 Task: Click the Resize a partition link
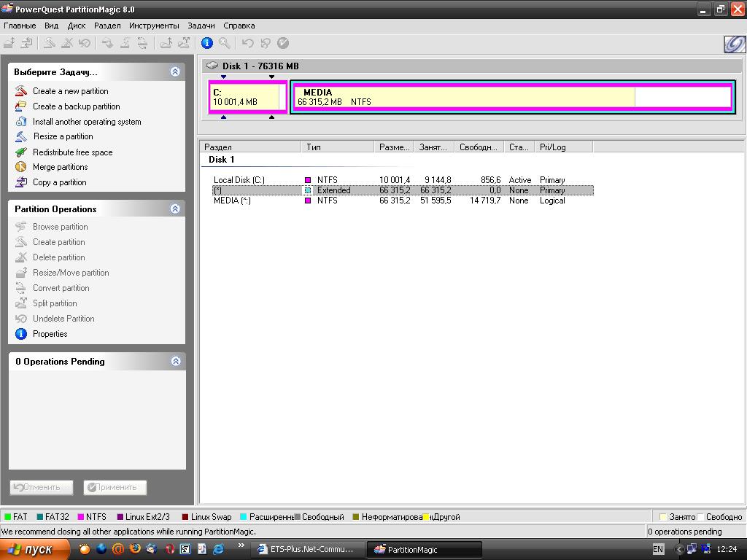coord(63,136)
